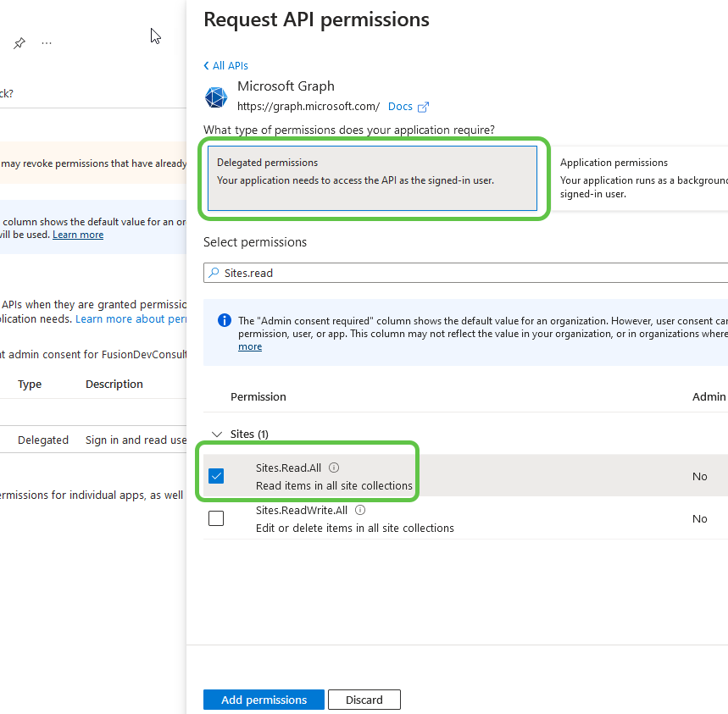Click the back chevron beside All APIs
Viewport: 728px width, 714px height.
tap(205, 65)
